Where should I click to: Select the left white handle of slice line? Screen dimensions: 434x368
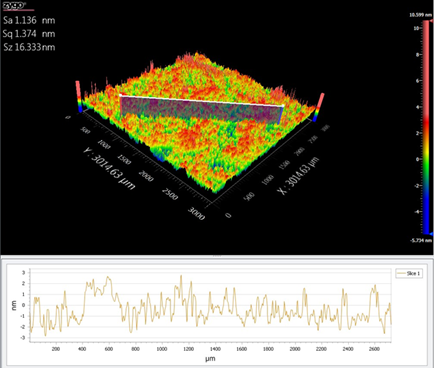pos(120,95)
